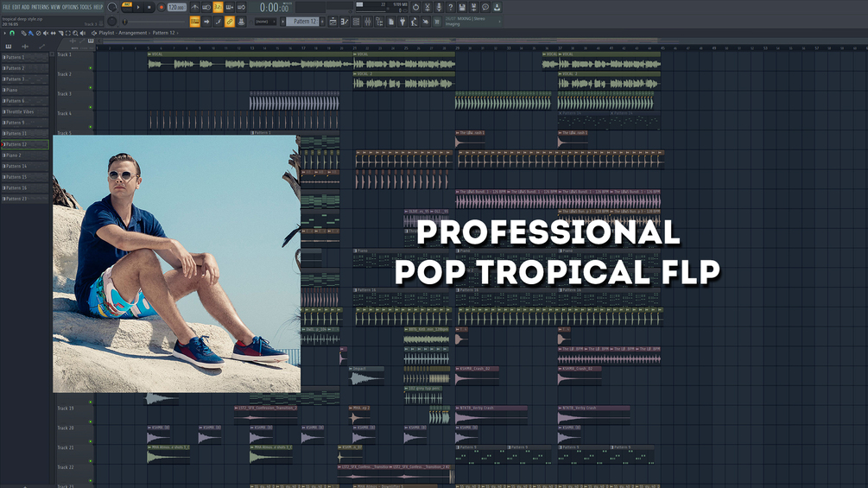
Task: Click the save project floppy icon
Action: (462, 7)
